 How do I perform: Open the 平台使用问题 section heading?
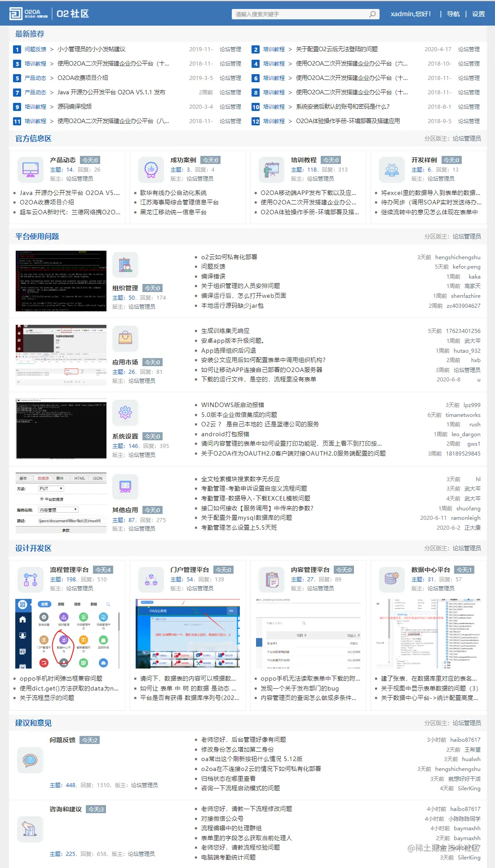[x=37, y=236]
